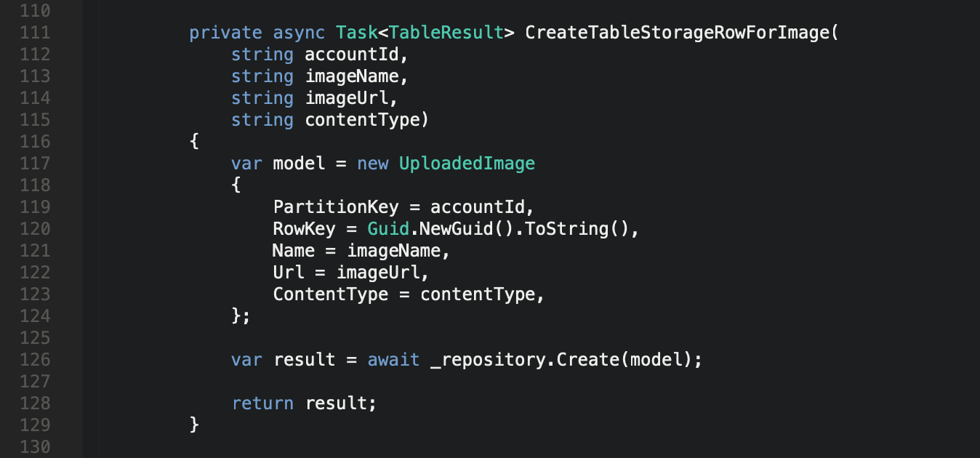Click the return keyword on line 128
Viewport: 980px width, 458px height.
point(262,403)
